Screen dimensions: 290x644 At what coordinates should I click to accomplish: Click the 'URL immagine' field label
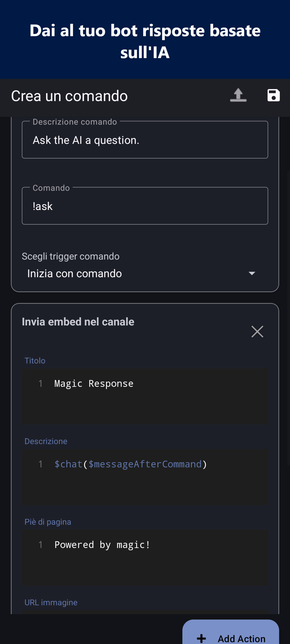[51, 602]
